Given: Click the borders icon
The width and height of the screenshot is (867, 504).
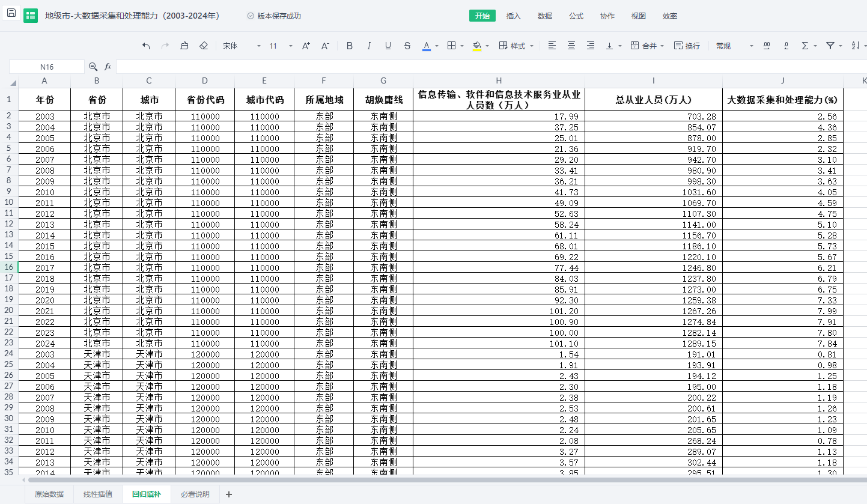Looking at the screenshot, I should coord(452,46).
